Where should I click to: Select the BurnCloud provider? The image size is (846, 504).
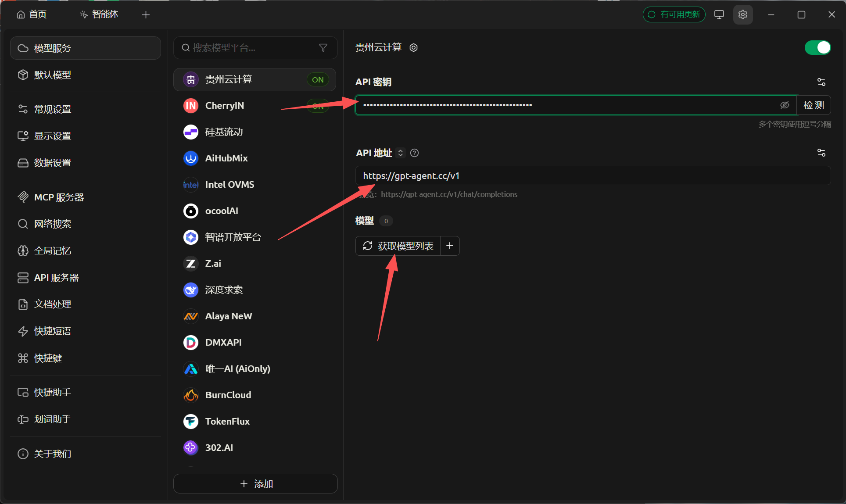[255, 395]
